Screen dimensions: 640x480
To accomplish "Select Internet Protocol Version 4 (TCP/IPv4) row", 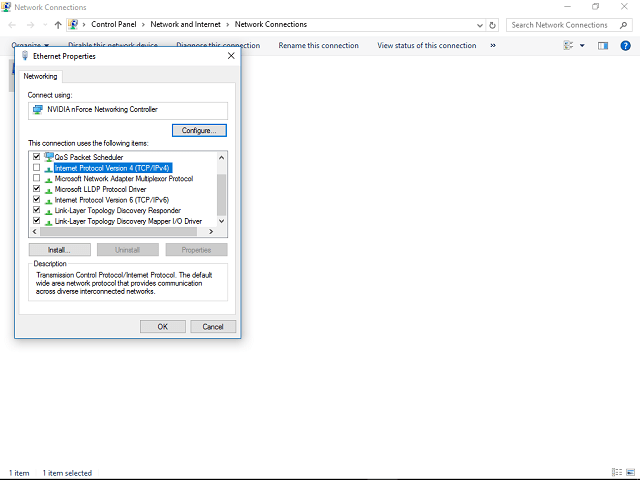I will (112, 168).
